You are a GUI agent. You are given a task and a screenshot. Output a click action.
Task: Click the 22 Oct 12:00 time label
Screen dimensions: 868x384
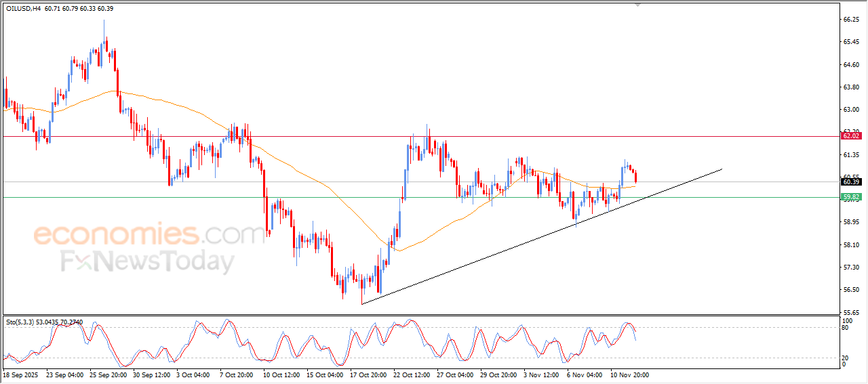[x=410, y=375]
